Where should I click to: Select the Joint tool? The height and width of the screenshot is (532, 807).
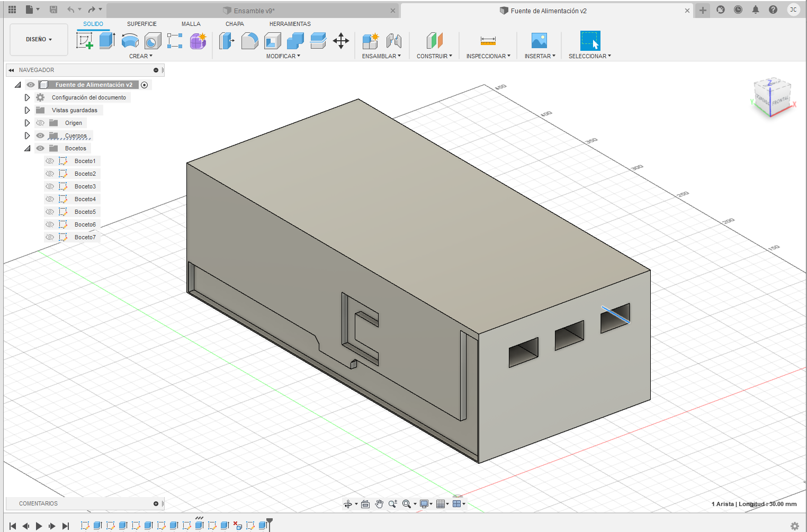tap(393, 41)
